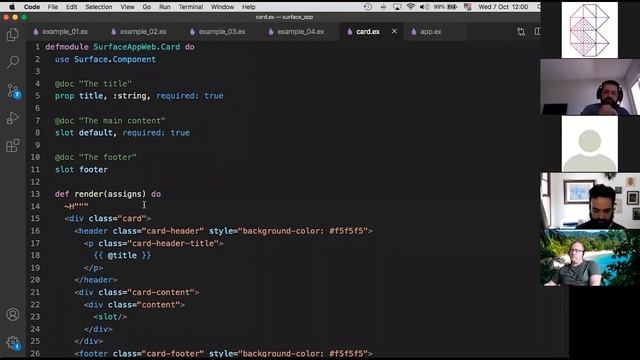Open the Search view in activity bar

point(13,62)
